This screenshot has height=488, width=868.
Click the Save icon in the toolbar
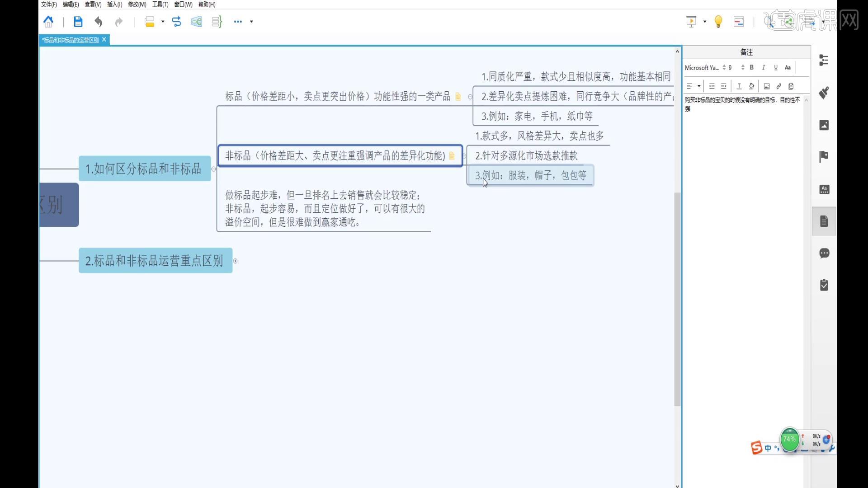point(78,22)
